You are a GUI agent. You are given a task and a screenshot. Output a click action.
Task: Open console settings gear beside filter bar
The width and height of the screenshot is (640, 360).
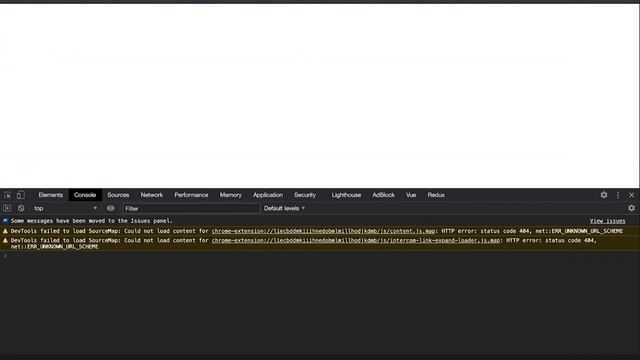[631, 208]
